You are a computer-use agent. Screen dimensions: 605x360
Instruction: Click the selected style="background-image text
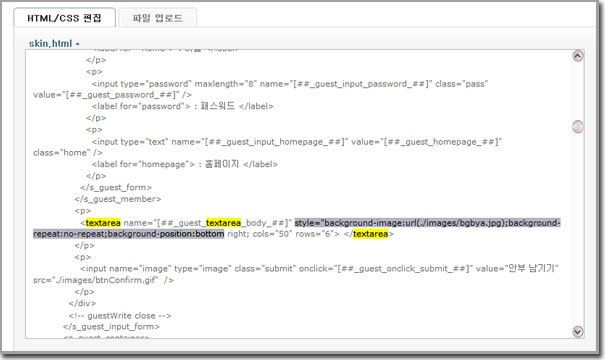427,223
